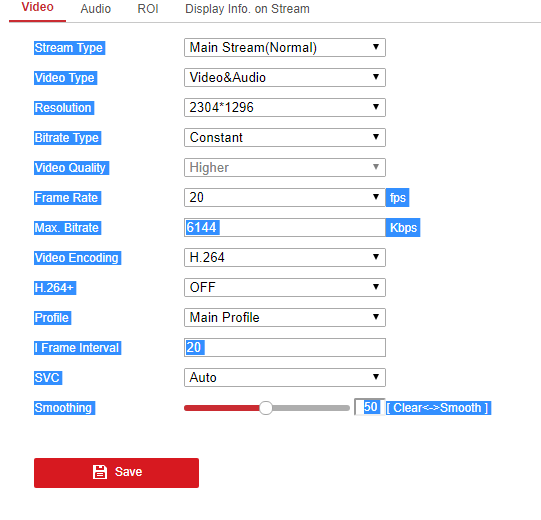Viewport: 541px width, 520px height.
Task: Click the Stream Type label
Action: pyautogui.click(x=69, y=48)
